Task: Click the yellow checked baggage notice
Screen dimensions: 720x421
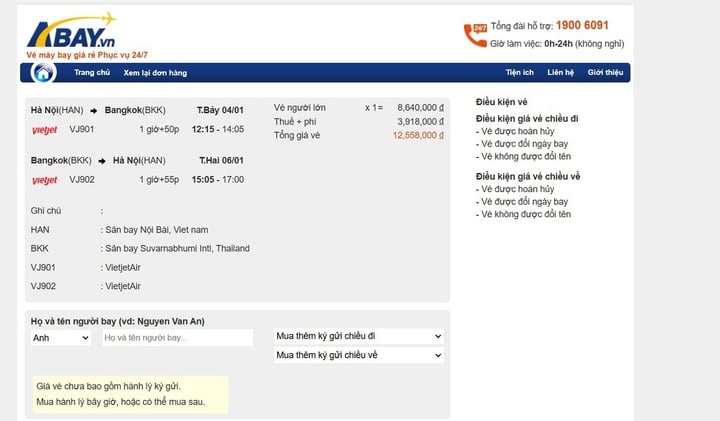Action: click(x=129, y=394)
